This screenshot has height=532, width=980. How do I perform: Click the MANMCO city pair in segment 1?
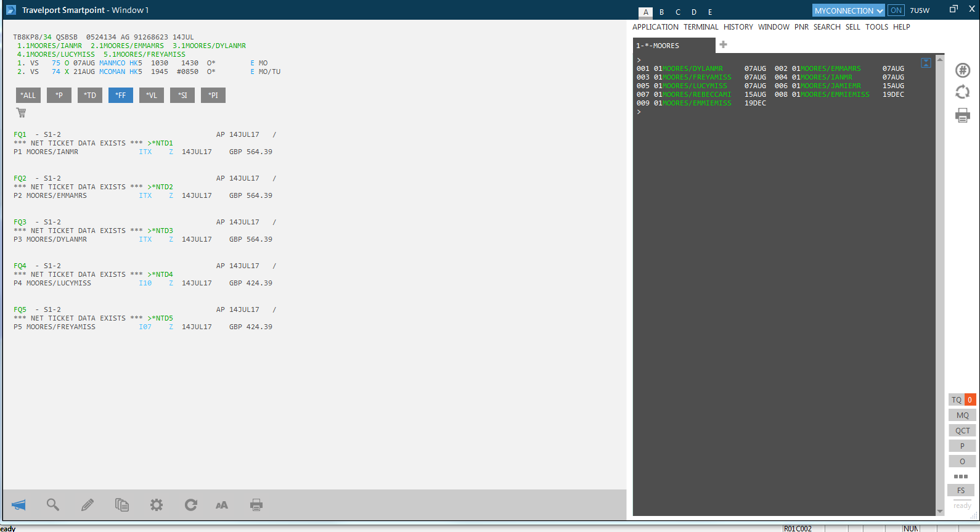(112, 63)
